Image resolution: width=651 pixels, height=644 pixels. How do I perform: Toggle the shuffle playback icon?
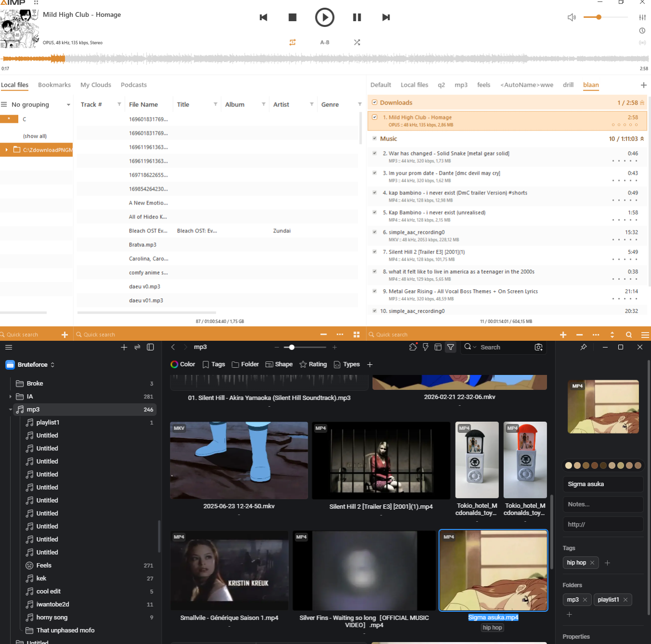pos(357,42)
